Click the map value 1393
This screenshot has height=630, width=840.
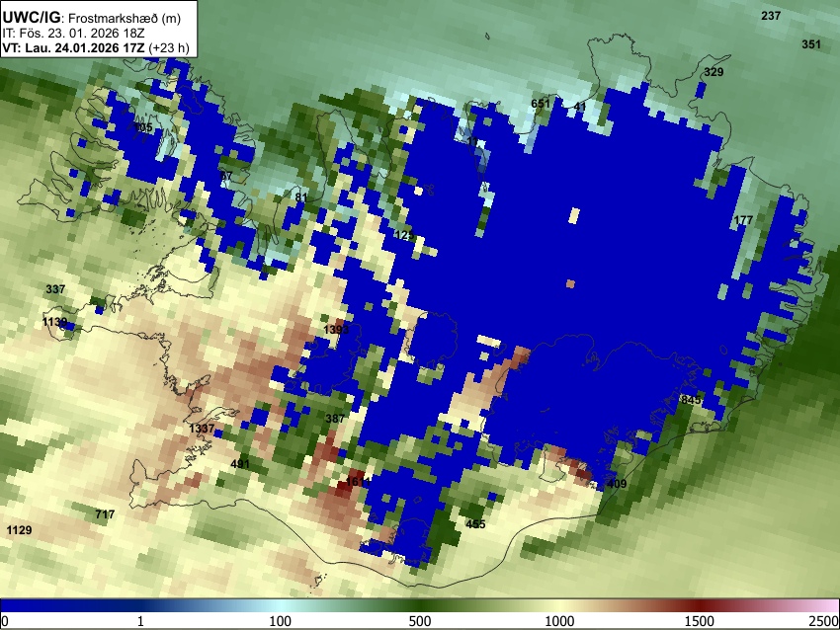(x=336, y=329)
